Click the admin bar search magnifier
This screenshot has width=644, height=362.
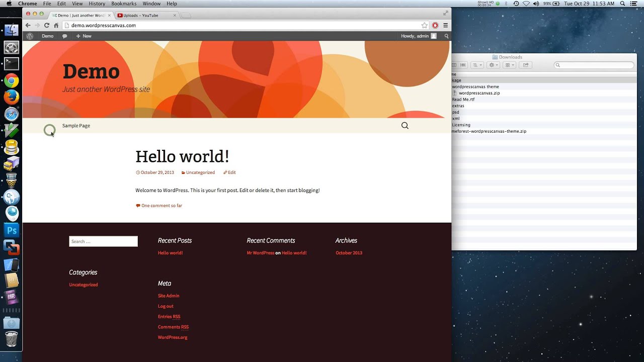click(x=446, y=36)
